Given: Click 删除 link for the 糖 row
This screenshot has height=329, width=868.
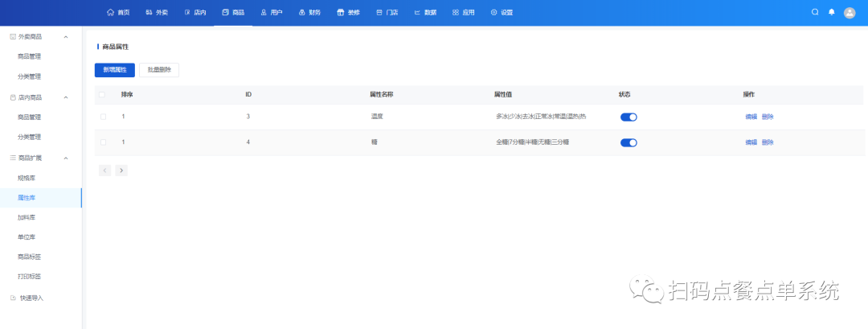Looking at the screenshot, I should pyautogui.click(x=768, y=142).
